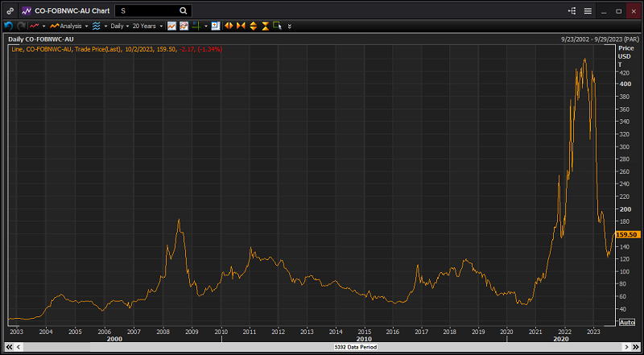Select the crosshair cursor tool
644x355 pixels.
pos(196,26)
